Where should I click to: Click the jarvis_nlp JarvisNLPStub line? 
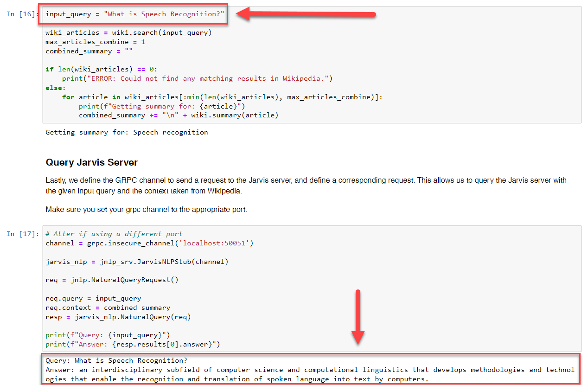[x=137, y=262]
